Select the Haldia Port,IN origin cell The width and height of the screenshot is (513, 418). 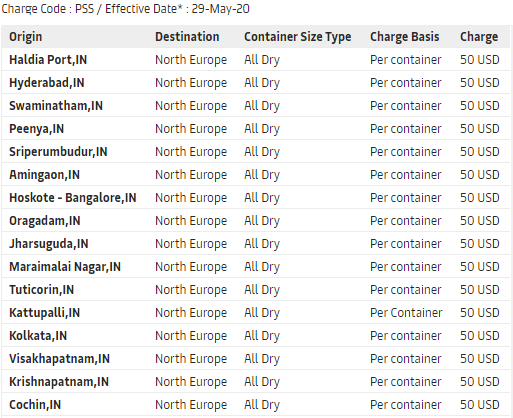(48, 60)
